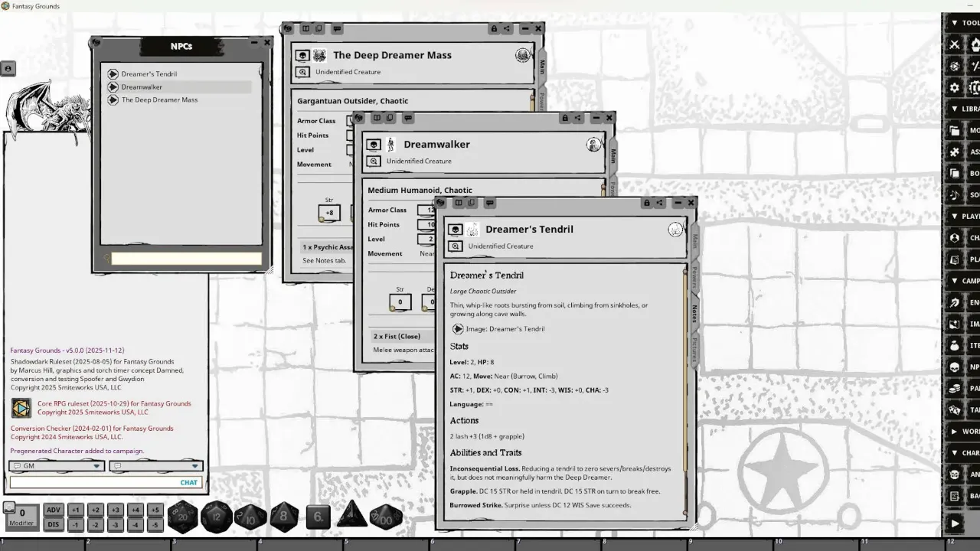Toggle the DIS disadvantage button
The image size is (980, 551).
(x=54, y=524)
